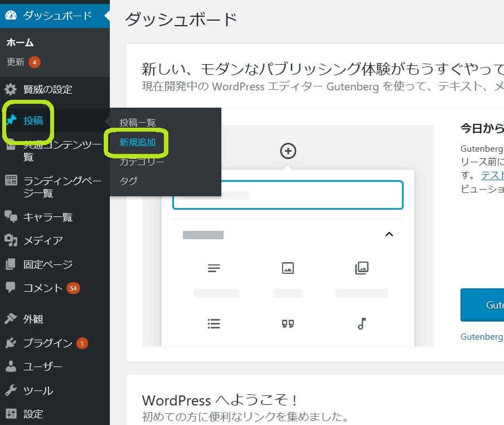Click the pushpin icon beside 投稿

coord(11,120)
